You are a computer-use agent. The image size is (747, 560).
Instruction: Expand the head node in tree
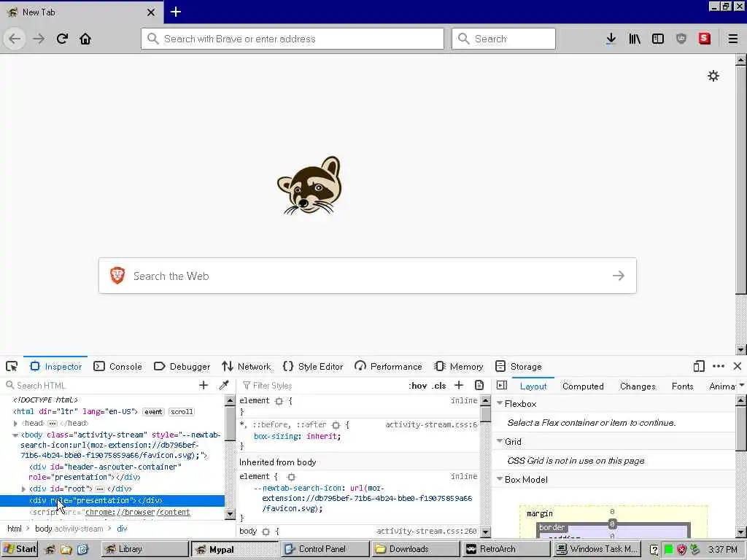click(x=15, y=424)
